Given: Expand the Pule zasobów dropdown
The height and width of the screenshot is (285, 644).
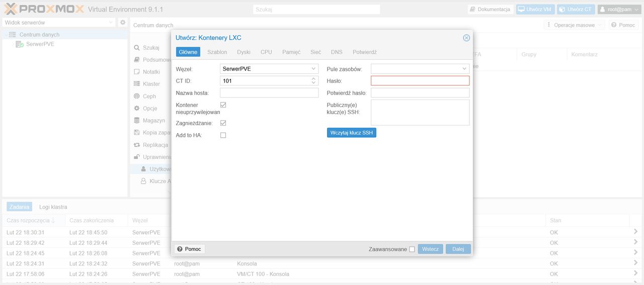Looking at the screenshot, I should pyautogui.click(x=464, y=68).
